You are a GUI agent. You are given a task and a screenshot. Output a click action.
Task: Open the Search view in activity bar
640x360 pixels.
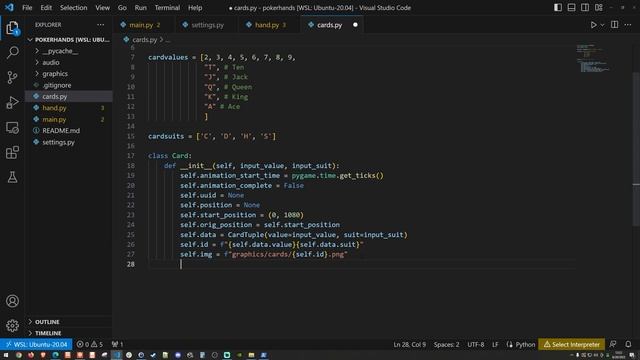[12, 52]
